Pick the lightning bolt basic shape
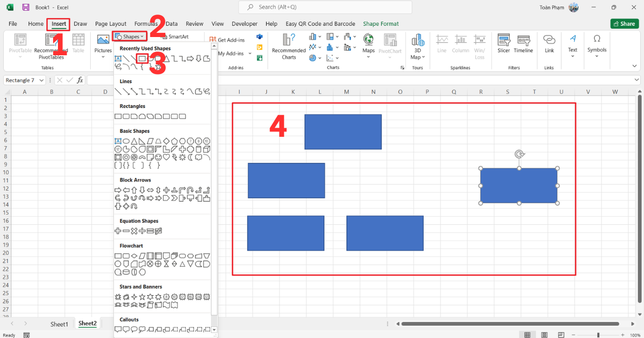The height and width of the screenshot is (338, 644). (174, 157)
